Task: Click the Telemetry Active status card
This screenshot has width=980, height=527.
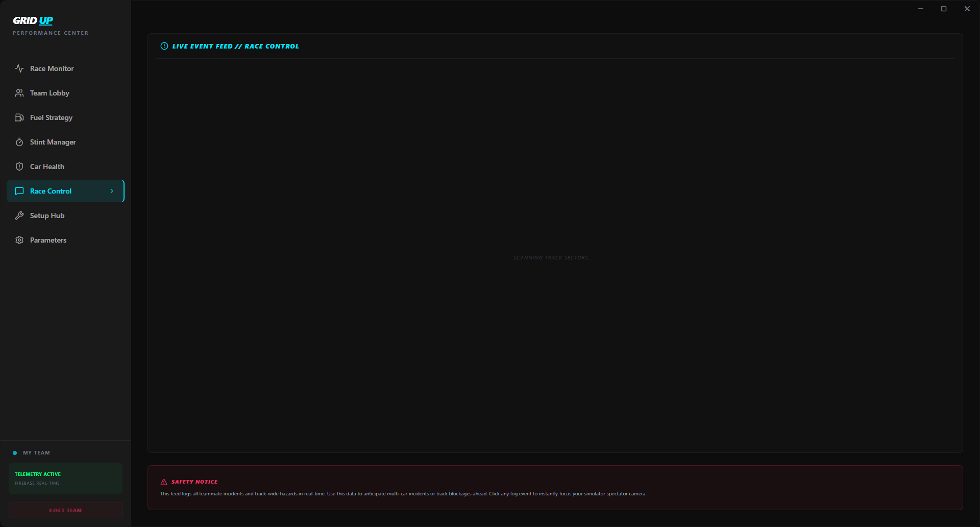Action: 65,478
